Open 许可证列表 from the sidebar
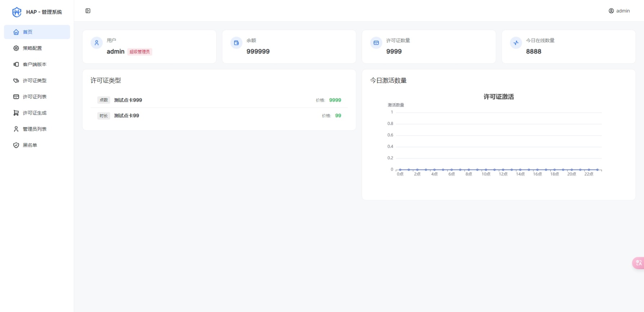644x312 pixels. click(x=37, y=97)
